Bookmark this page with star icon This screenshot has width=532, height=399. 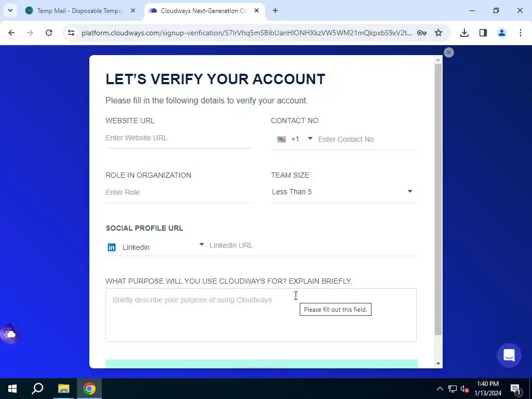pyautogui.click(x=438, y=33)
